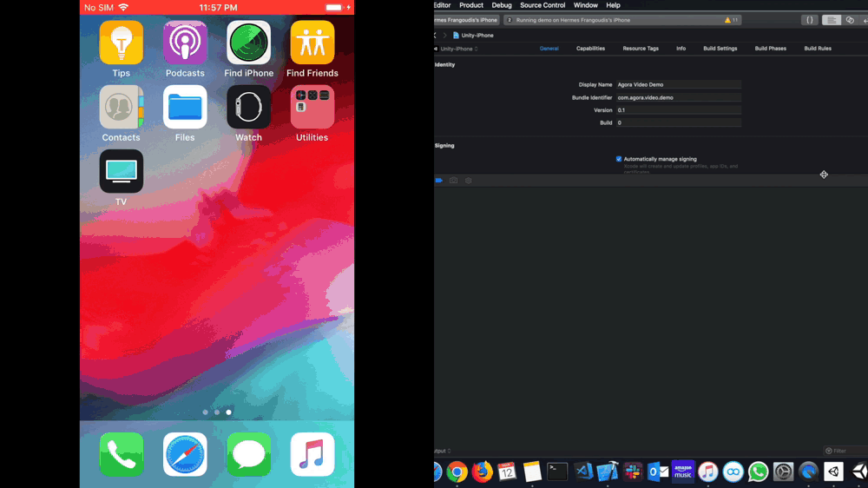Image resolution: width=868 pixels, height=488 pixels.
Task: Open the Contacts app
Action: point(122,107)
